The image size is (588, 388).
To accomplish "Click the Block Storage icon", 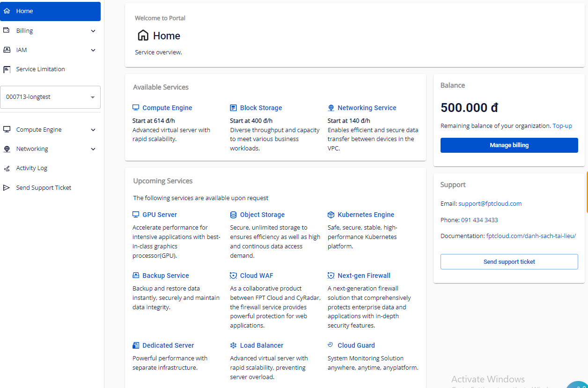I will (233, 108).
